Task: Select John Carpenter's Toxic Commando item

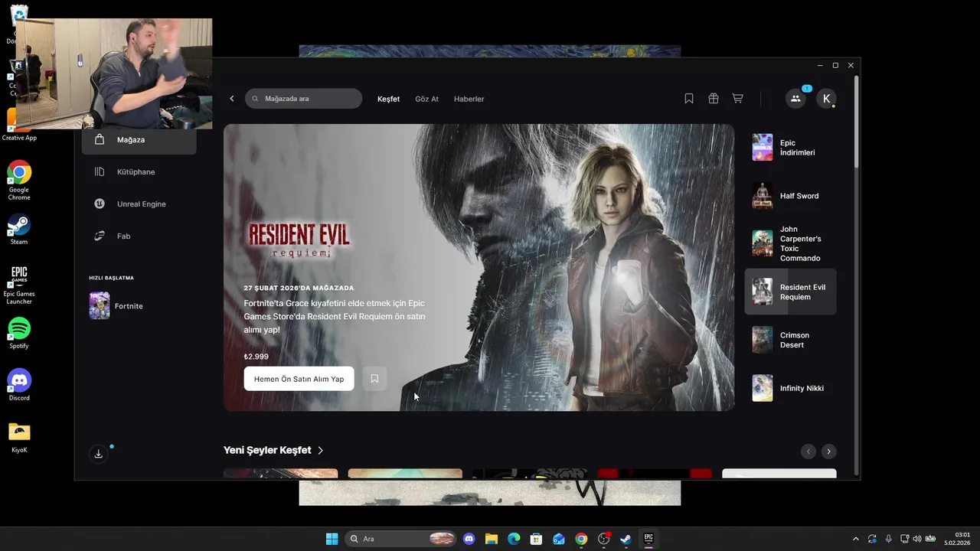Action: point(790,244)
